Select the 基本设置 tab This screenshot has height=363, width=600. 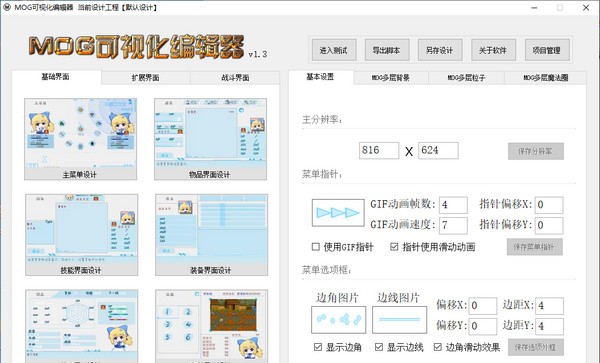tap(321, 77)
